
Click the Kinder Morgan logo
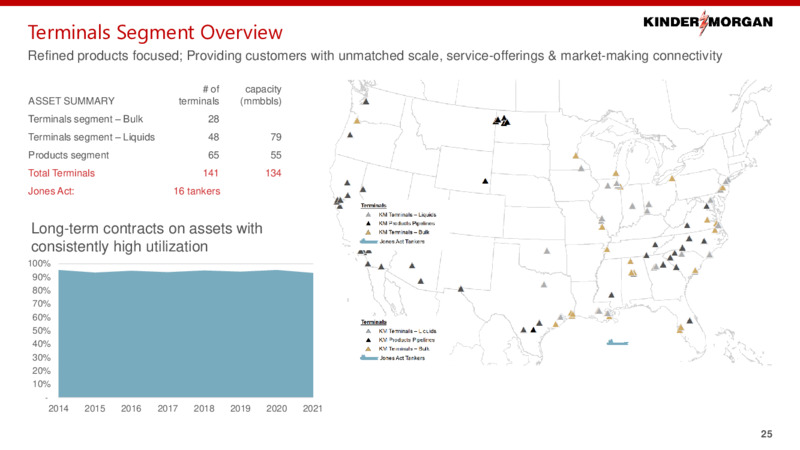708,22
